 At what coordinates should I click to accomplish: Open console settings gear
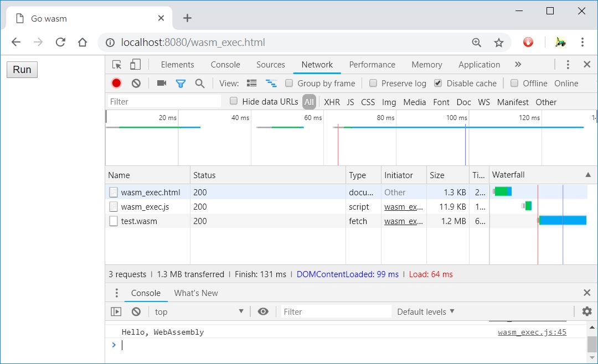tap(587, 311)
